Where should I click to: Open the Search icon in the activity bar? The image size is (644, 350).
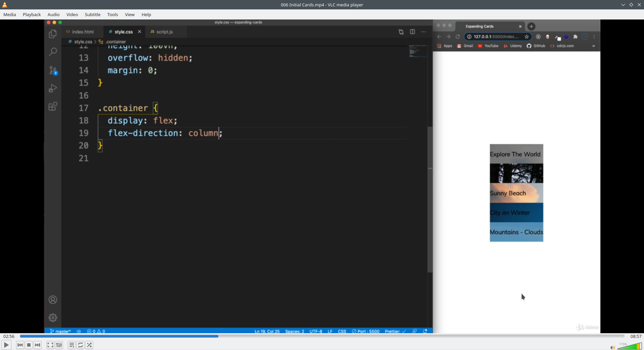click(53, 52)
